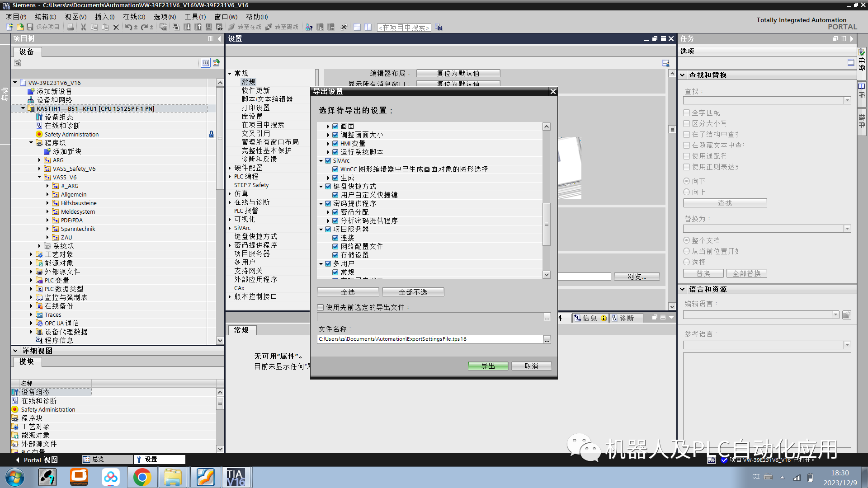Image resolution: width=868 pixels, height=488 pixels.
Task: Enable the 全字匹配 checkbox
Action: (687, 113)
